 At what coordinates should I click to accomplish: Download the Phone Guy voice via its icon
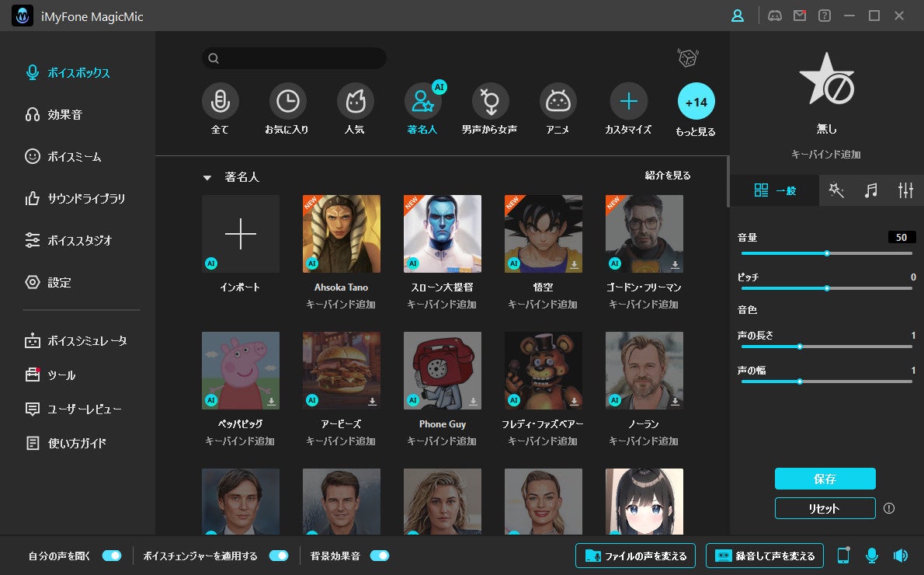[x=473, y=402]
